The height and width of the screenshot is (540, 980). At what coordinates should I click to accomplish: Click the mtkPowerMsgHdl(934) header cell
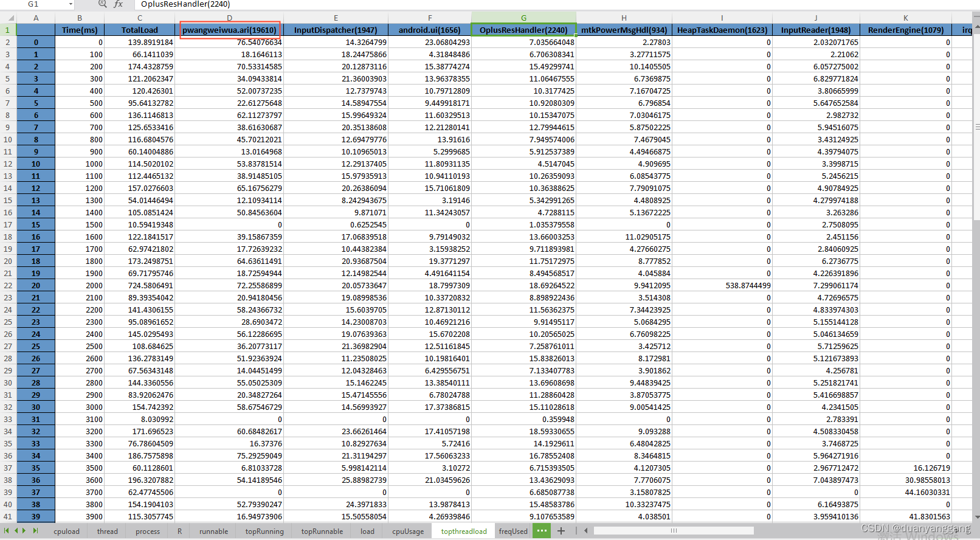click(624, 30)
